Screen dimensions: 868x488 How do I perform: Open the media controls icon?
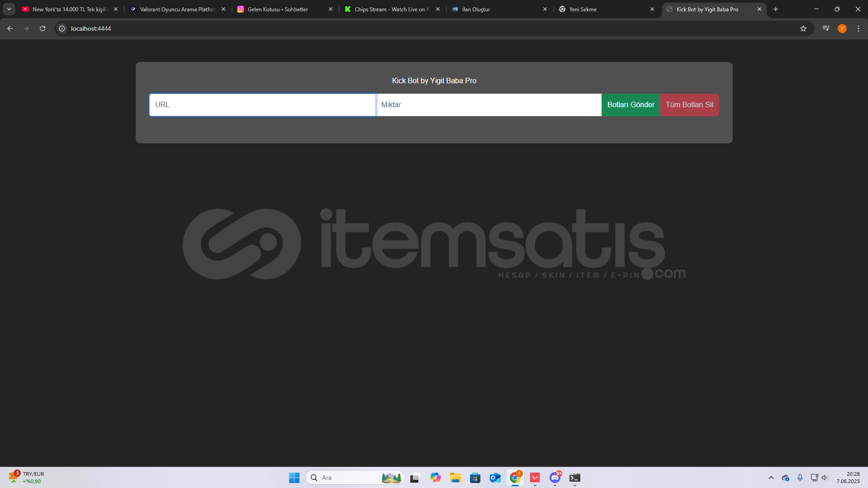(825, 28)
